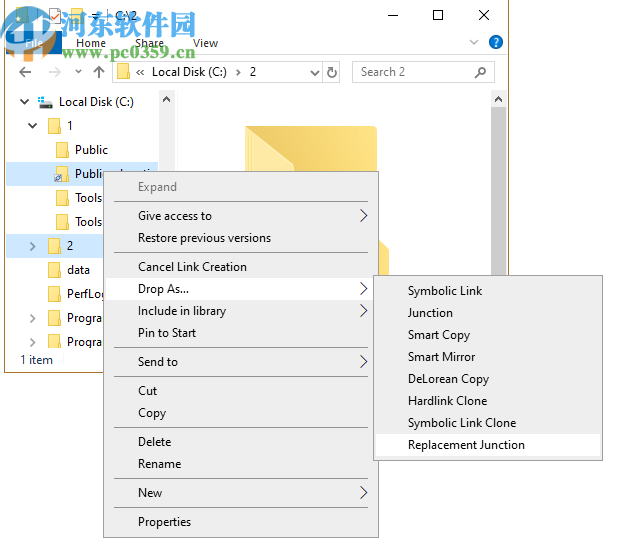Choose Copy in context menu
644x542 pixels.
pyautogui.click(x=241, y=413)
